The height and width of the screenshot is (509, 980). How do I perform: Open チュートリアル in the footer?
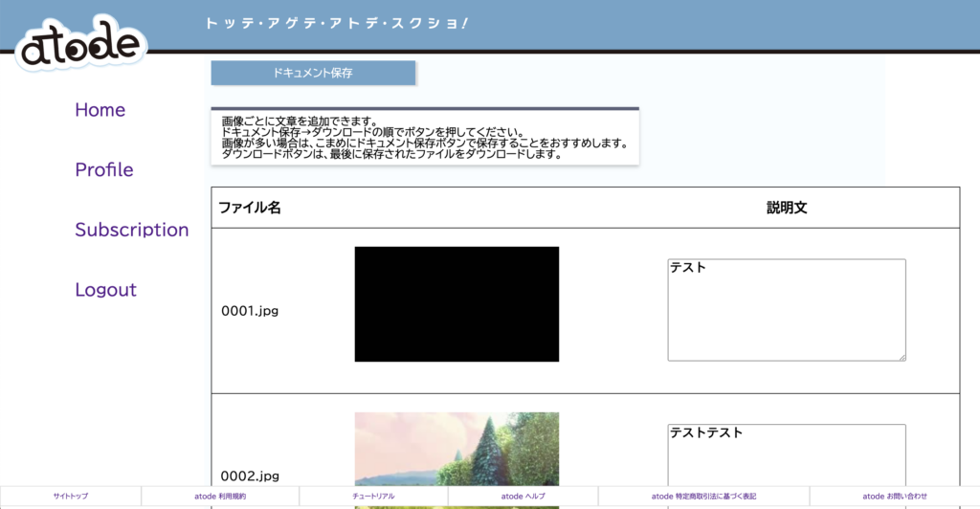pos(373,497)
